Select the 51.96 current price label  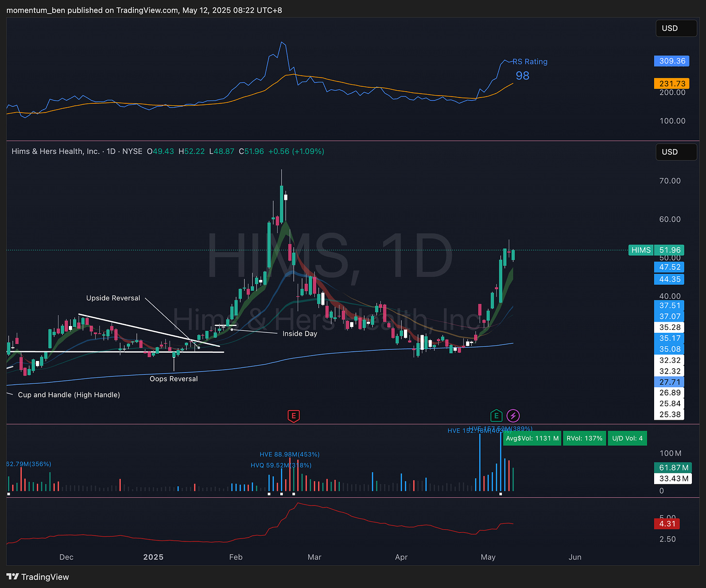pos(669,250)
